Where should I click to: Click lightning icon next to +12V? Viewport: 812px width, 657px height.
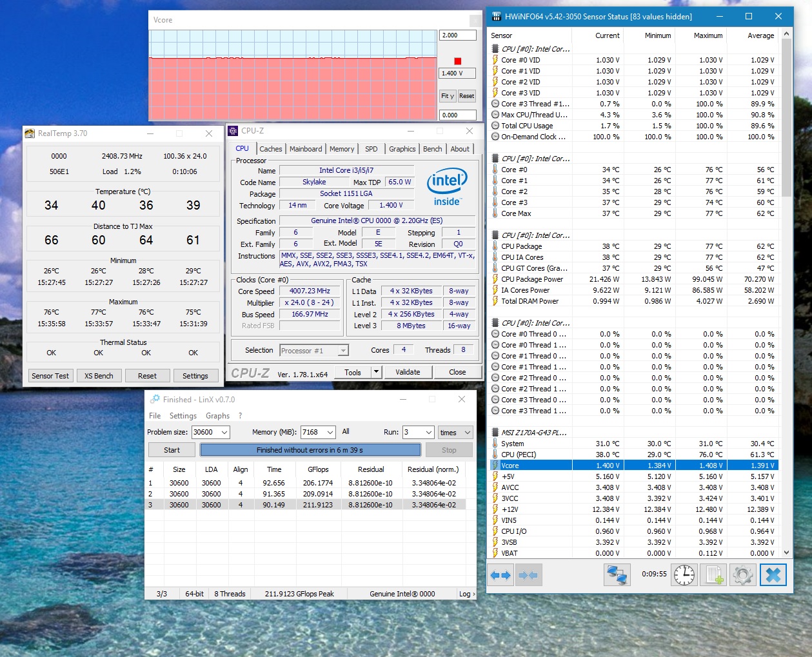[495, 509]
